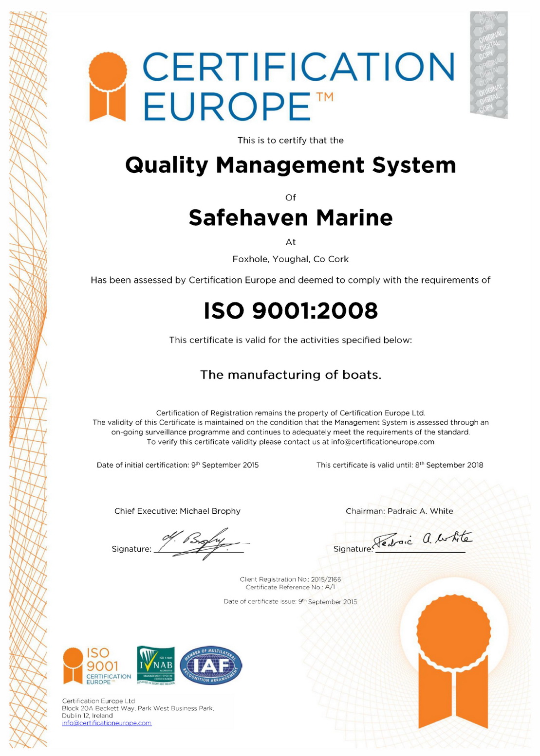Viewport: 540px width, 756px height.
Task: Click 'Certification Europe Ltd' footer company name
Action: pos(98,701)
